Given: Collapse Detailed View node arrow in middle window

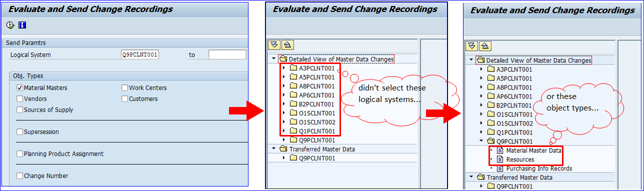Looking at the screenshot, I should pos(273,59).
